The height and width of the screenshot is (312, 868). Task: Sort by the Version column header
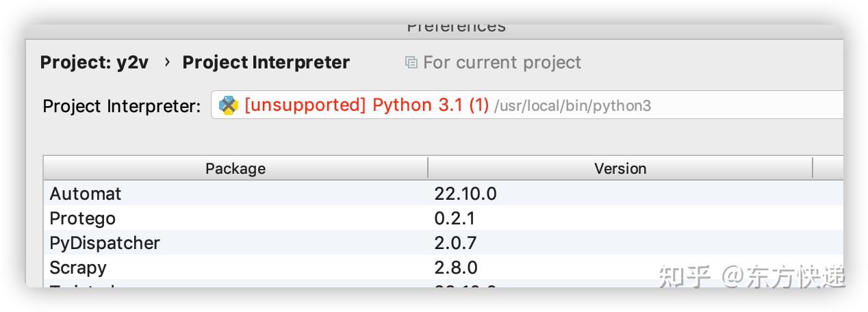pos(620,168)
